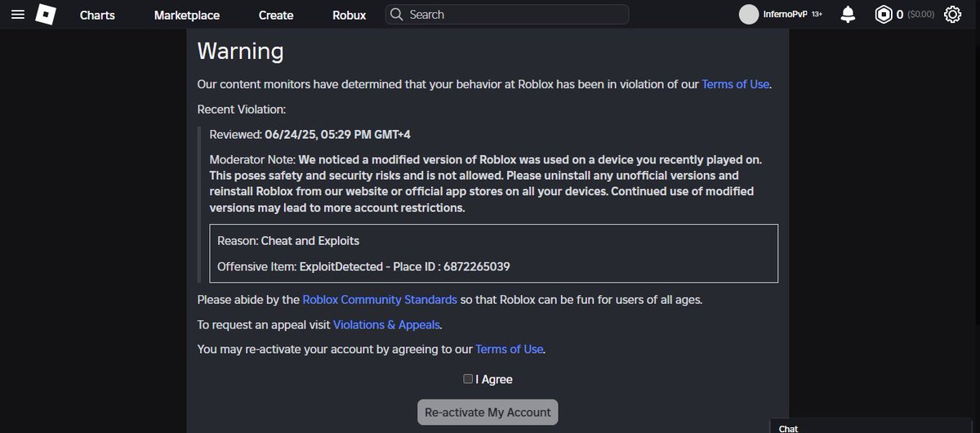Expand the Chat panel
This screenshot has width=980, height=433.
[x=875, y=426]
